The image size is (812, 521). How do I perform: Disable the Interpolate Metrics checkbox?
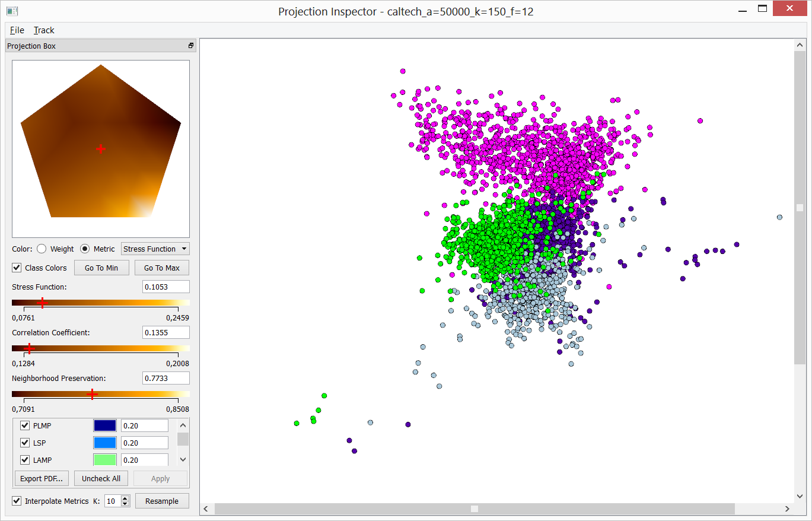17,501
